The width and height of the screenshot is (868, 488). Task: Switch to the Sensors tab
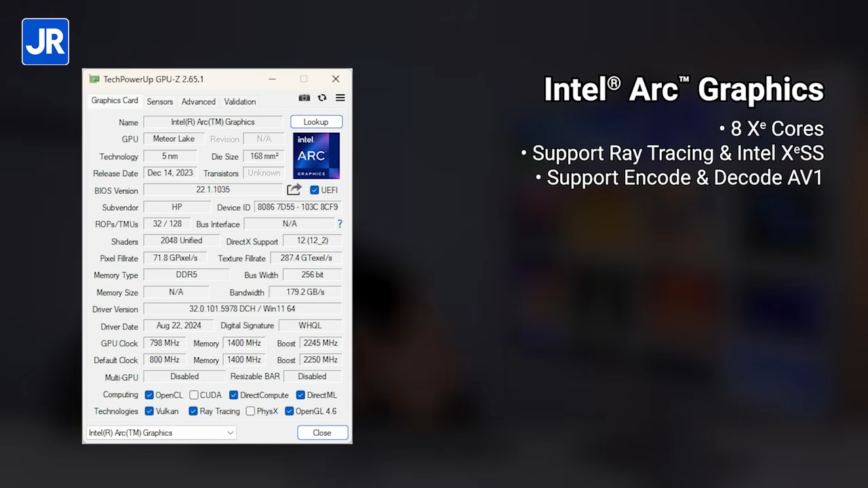[x=159, y=102]
